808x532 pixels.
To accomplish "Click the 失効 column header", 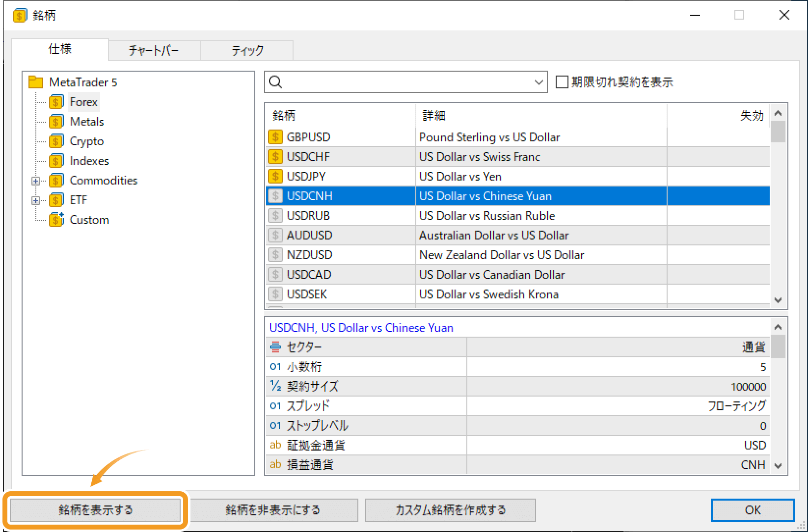I will (x=719, y=115).
